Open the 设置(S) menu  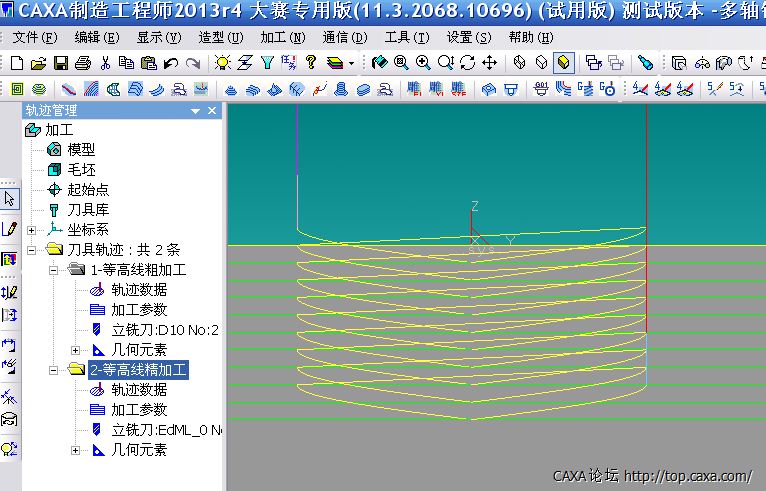(469, 37)
